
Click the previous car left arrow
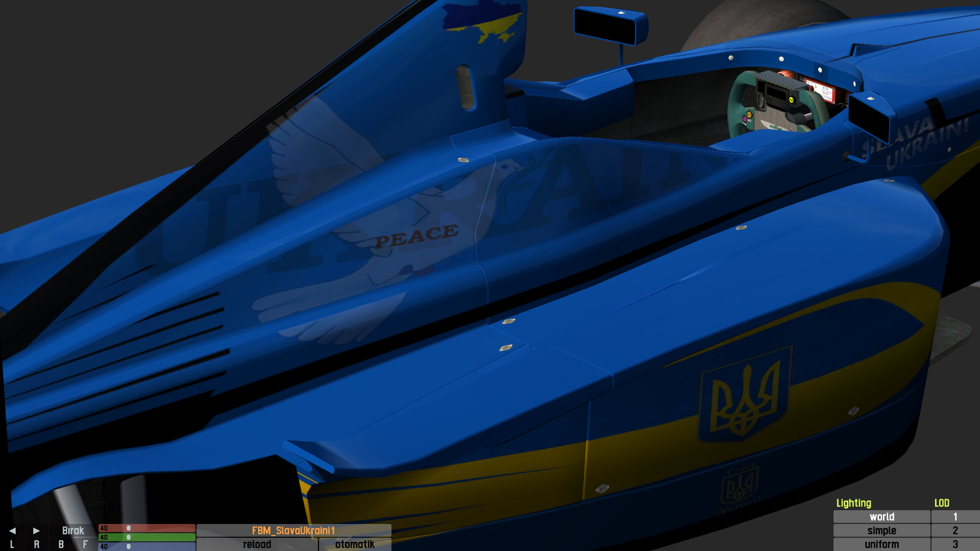pos(12,531)
